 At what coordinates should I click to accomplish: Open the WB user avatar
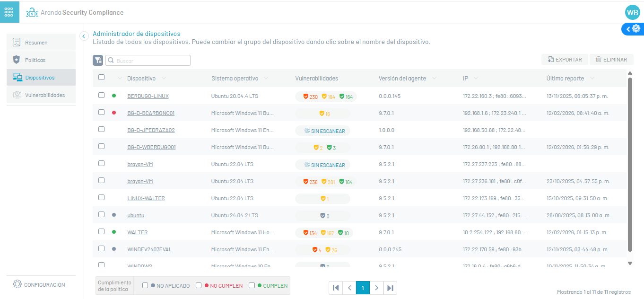[x=632, y=12]
